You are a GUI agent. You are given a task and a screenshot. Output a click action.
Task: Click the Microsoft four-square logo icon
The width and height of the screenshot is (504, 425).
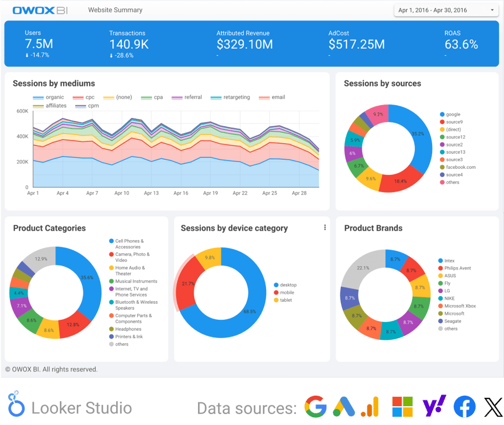point(402,407)
